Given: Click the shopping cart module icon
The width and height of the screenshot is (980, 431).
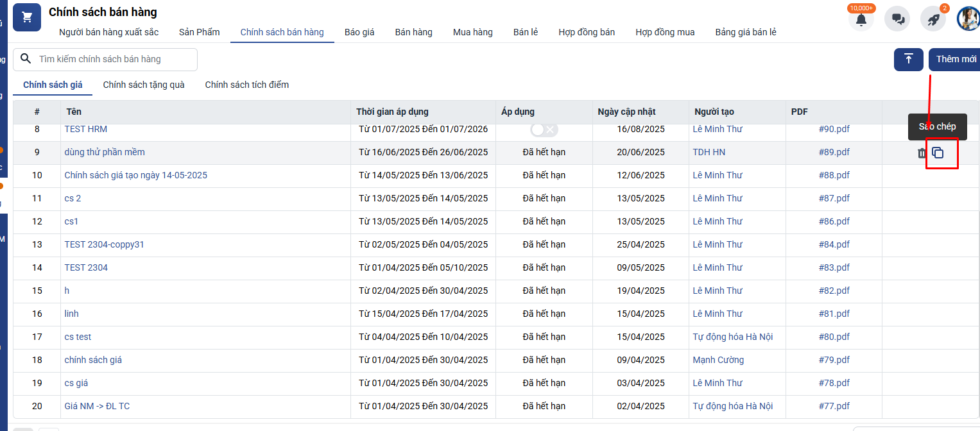Looking at the screenshot, I should [x=27, y=17].
